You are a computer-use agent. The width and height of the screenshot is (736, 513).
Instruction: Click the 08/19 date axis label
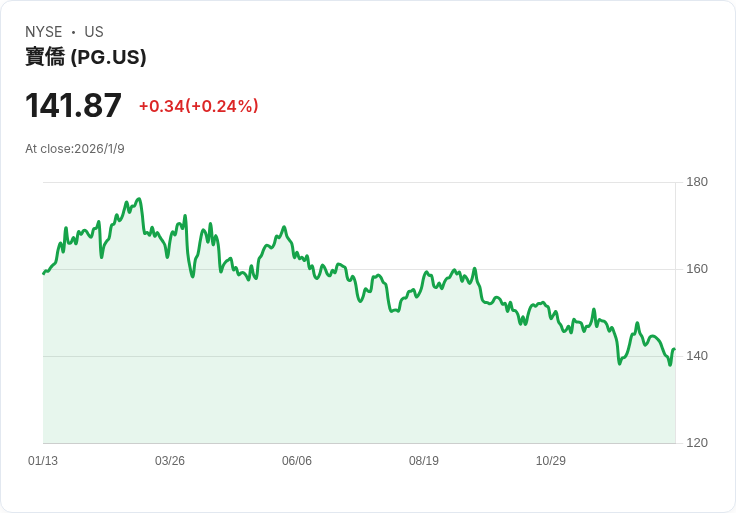(x=424, y=461)
